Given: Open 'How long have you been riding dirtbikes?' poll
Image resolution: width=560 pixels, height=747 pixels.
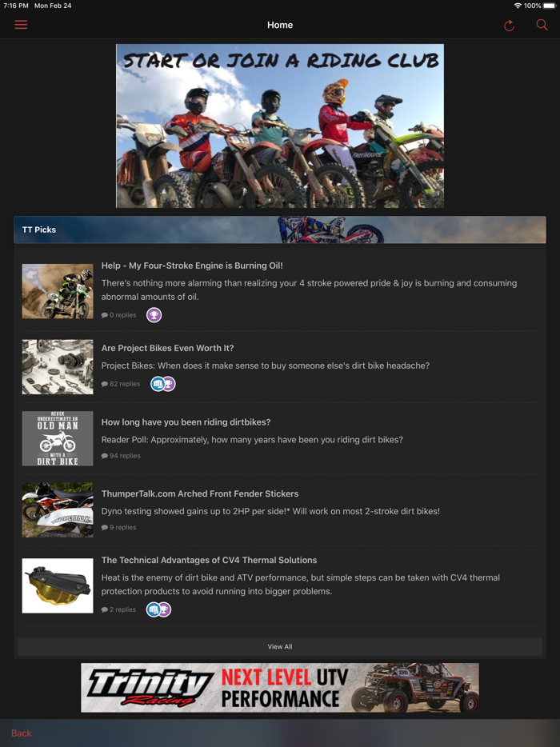Looking at the screenshot, I should click(186, 422).
